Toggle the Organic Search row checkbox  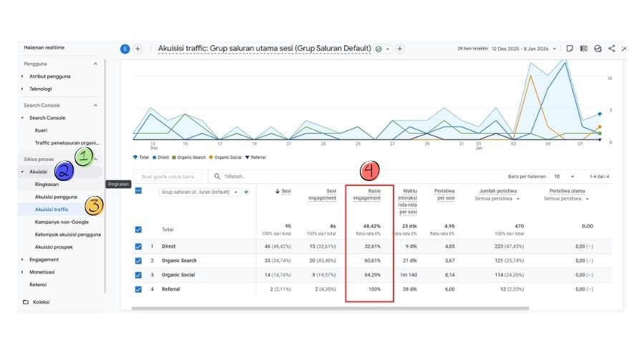139,260
